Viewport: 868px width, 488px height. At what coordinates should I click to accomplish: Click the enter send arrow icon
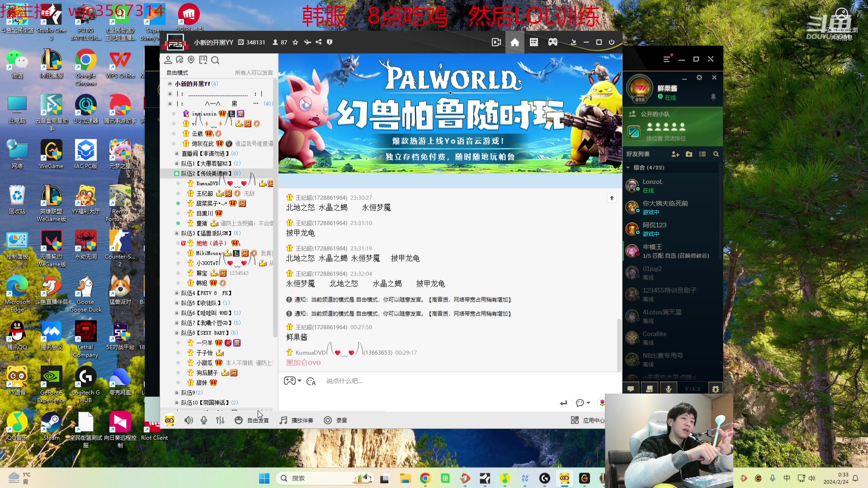pyautogui.click(x=563, y=403)
